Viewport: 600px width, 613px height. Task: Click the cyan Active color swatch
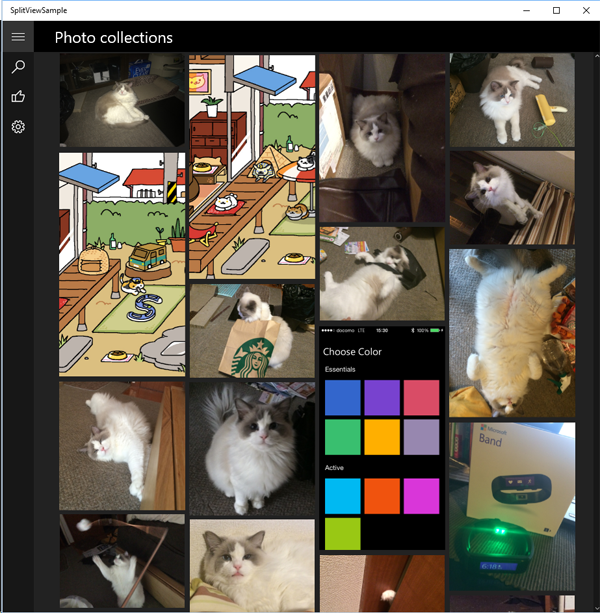343,496
